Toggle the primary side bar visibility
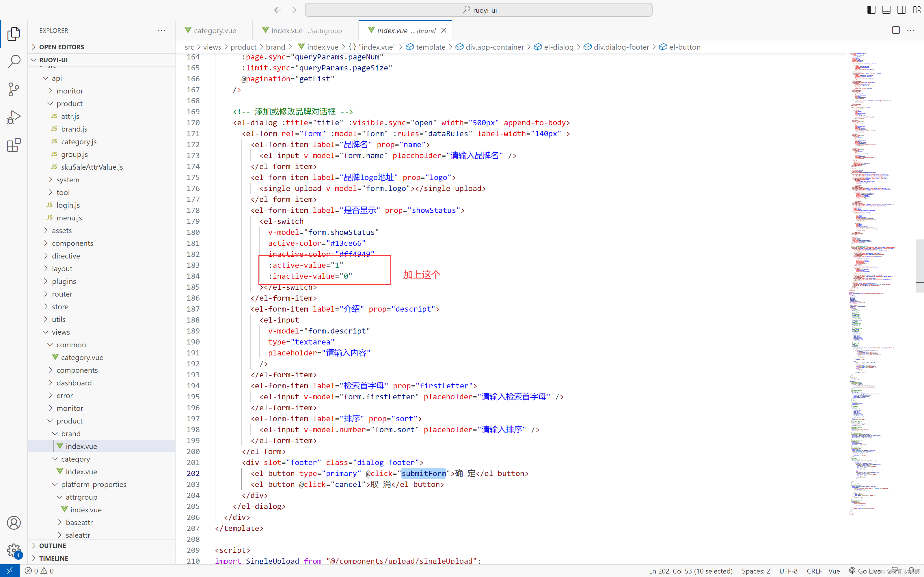The width and height of the screenshot is (924, 577). click(x=871, y=10)
